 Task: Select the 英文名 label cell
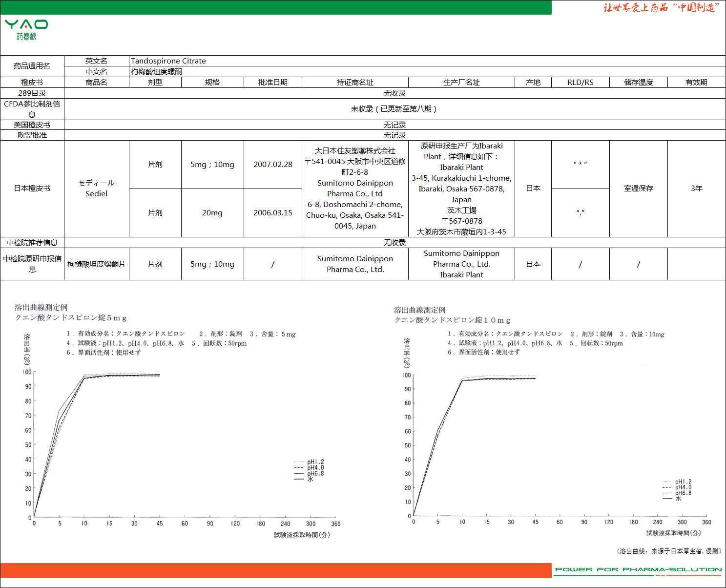(97, 61)
